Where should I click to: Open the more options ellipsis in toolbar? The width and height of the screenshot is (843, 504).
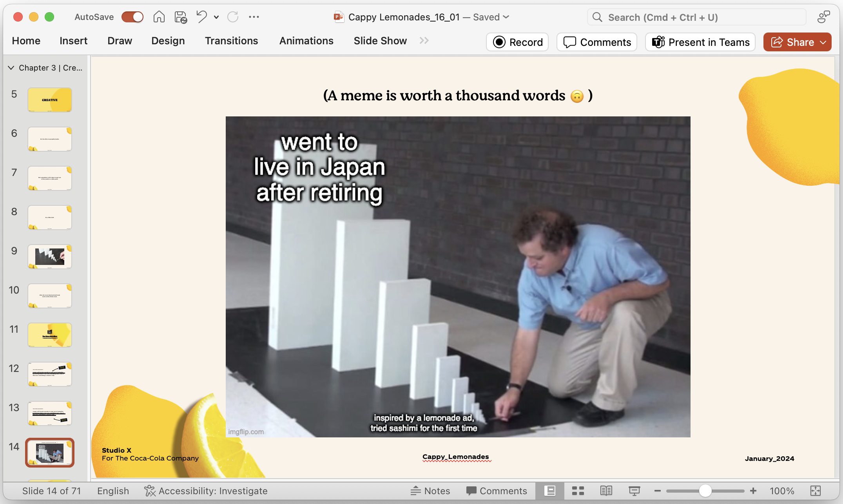(x=254, y=17)
